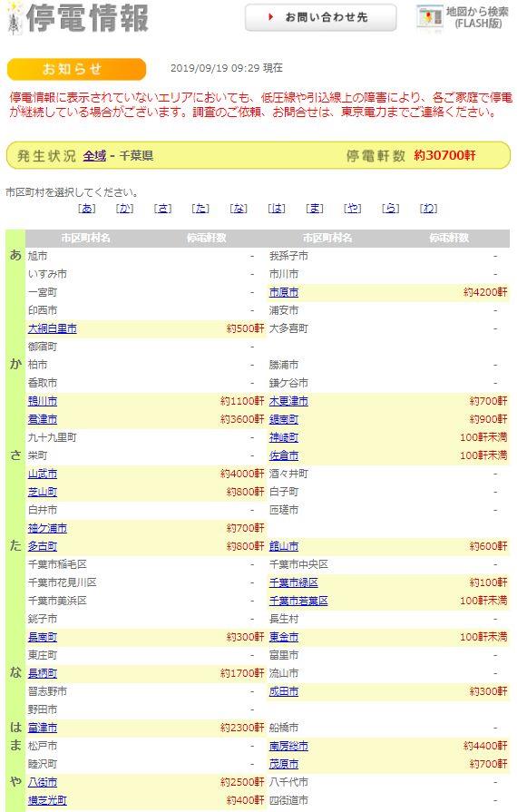The image size is (517, 812).
Task: Open the 山武市 outage link
Action: pyautogui.click(x=43, y=474)
